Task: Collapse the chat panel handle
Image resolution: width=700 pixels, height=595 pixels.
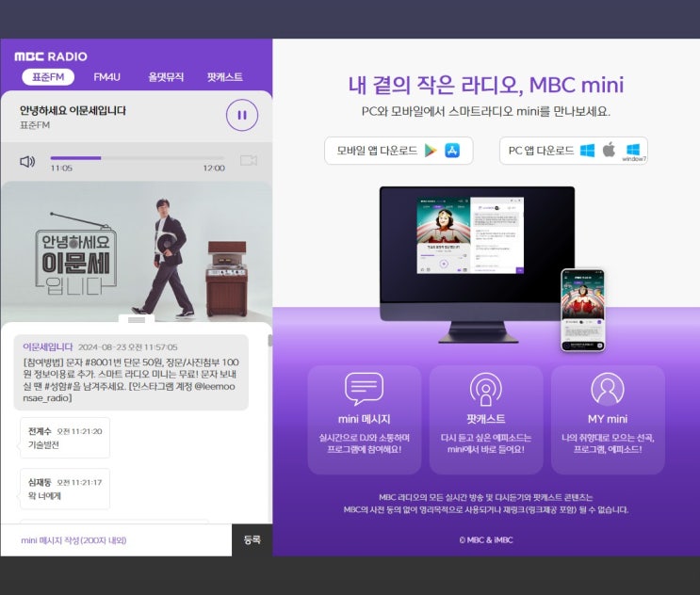Action: pos(137,319)
